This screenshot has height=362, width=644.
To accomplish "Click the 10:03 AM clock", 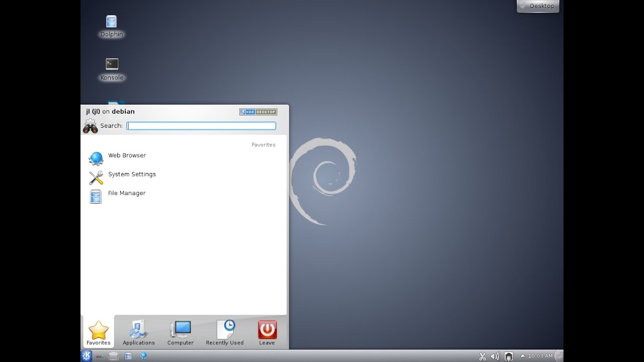I will pos(540,356).
